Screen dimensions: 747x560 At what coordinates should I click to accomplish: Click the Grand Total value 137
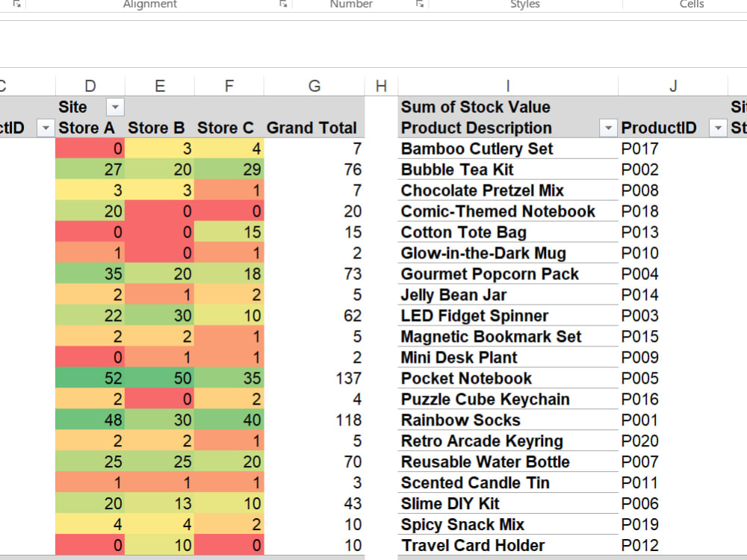314,379
